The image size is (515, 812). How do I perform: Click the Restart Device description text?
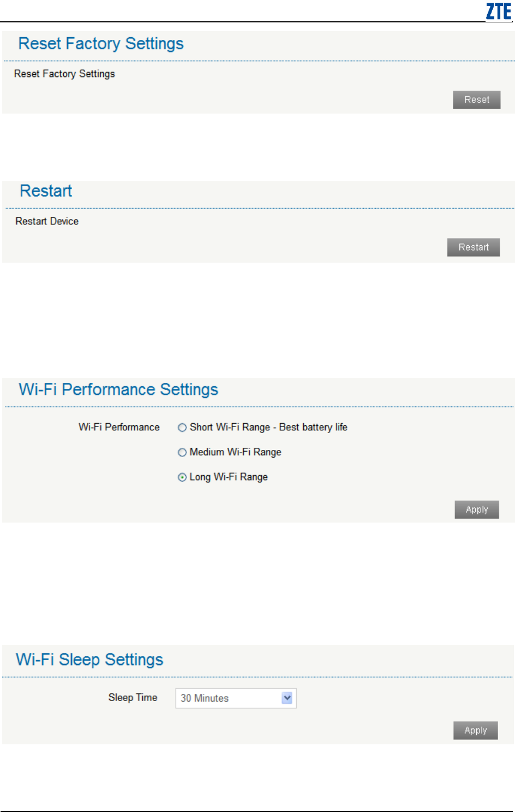coord(47,221)
